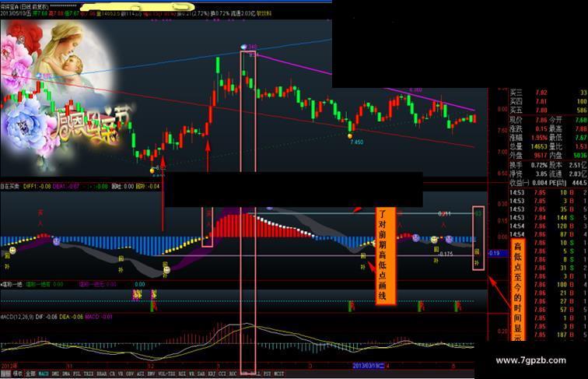Click the 买三 7.82 bid row
588x379 pixels.
(548, 93)
